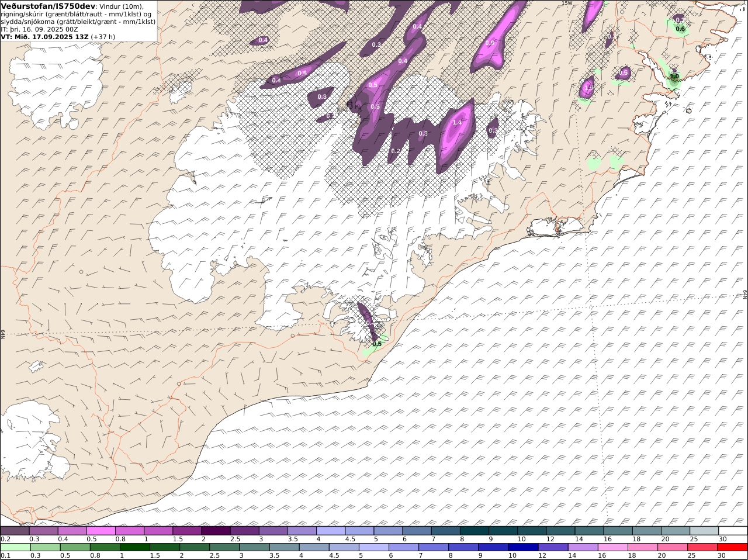Click the lower-row legend label '0.1'
This screenshot has height=560, width=748.
pos(6,555)
